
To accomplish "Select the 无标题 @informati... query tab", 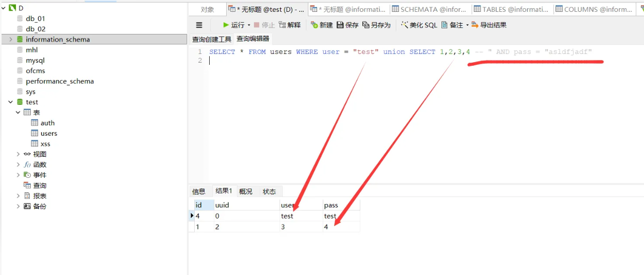I will point(349,9).
